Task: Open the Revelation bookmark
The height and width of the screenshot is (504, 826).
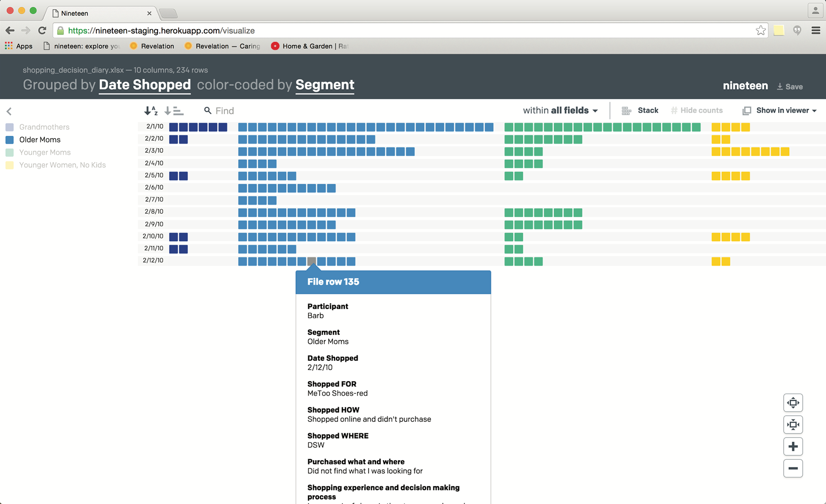Action: (x=152, y=46)
